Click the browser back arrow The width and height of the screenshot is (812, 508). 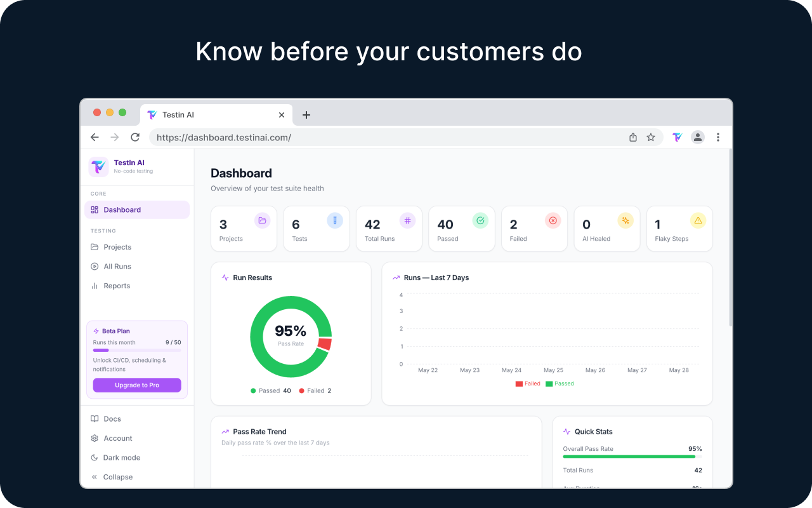point(95,137)
